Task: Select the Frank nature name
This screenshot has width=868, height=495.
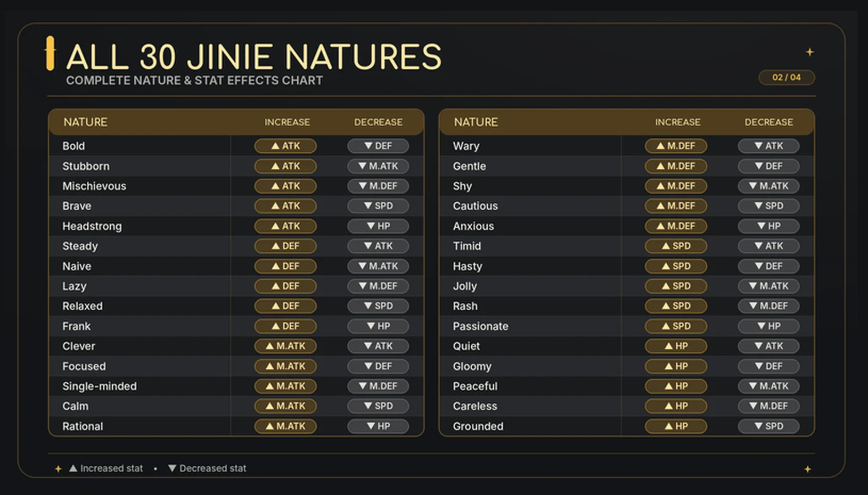Action: click(76, 326)
